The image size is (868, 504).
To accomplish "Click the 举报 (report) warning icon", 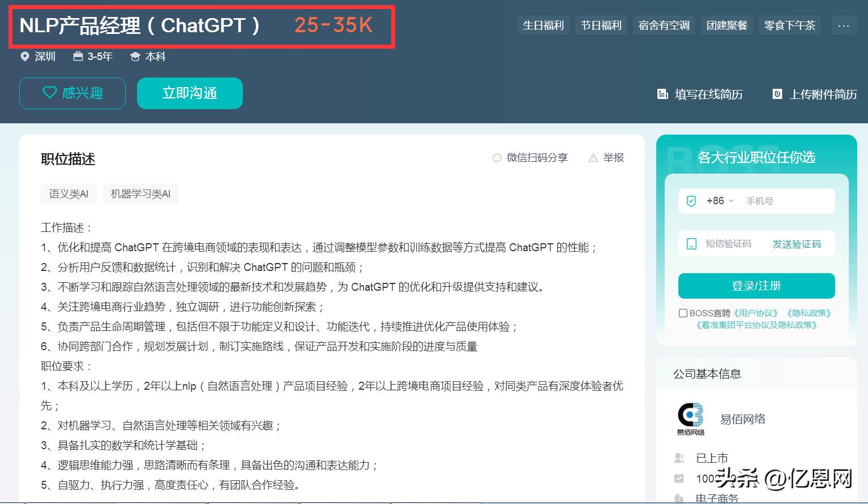I will [x=592, y=157].
